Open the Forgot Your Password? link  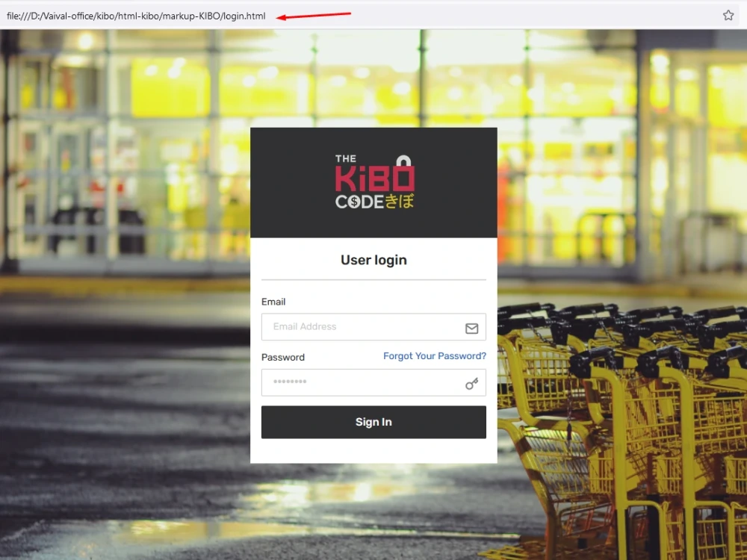[x=435, y=356]
